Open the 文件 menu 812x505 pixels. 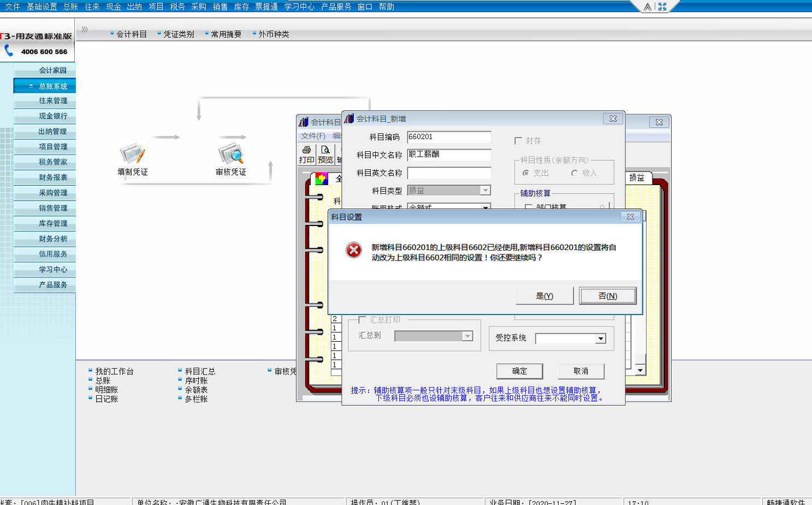click(13, 7)
